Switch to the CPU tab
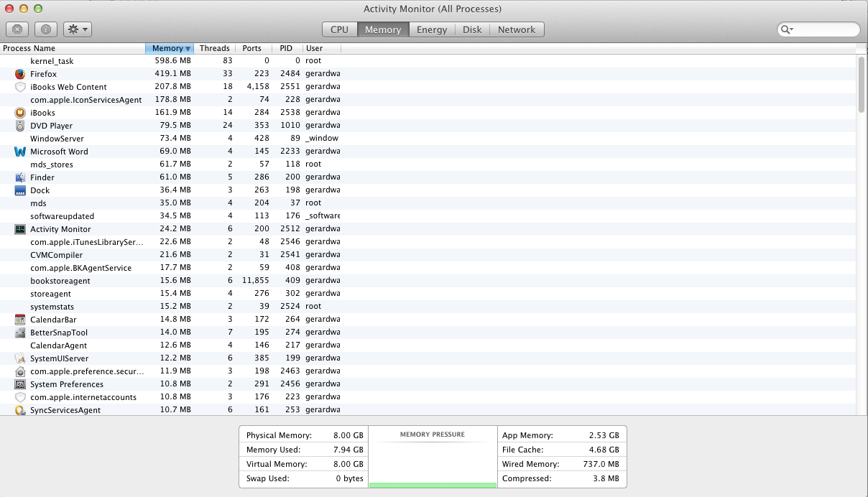 [x=339, y=29]
